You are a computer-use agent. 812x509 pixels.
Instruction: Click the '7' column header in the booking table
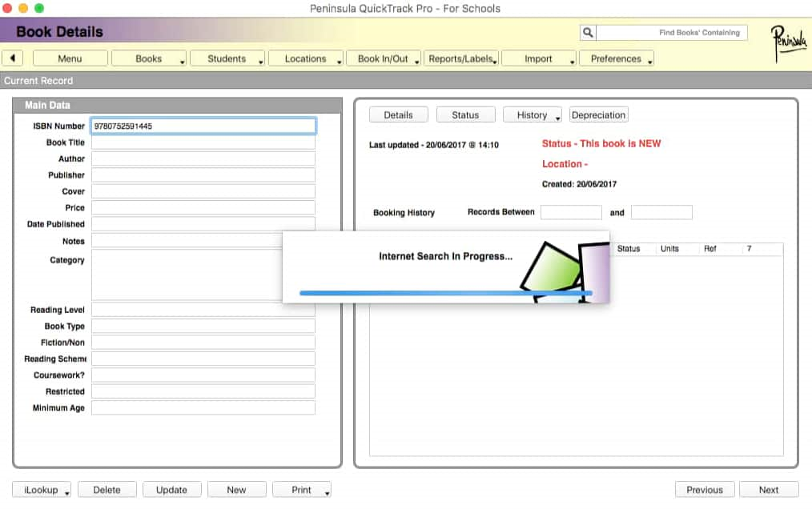coord(750,249)
